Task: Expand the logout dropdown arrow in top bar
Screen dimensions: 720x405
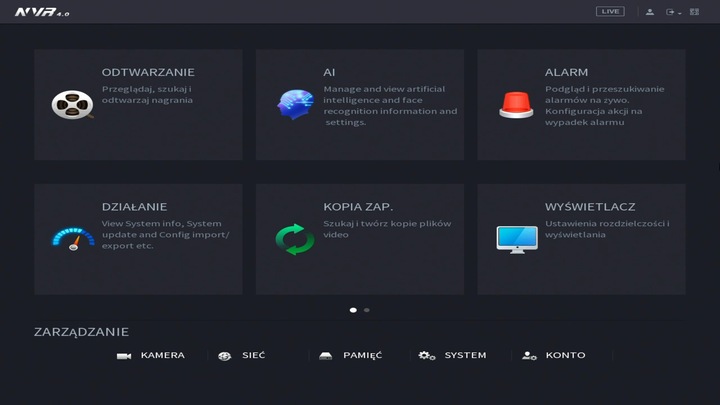Action: pos(680,13)
